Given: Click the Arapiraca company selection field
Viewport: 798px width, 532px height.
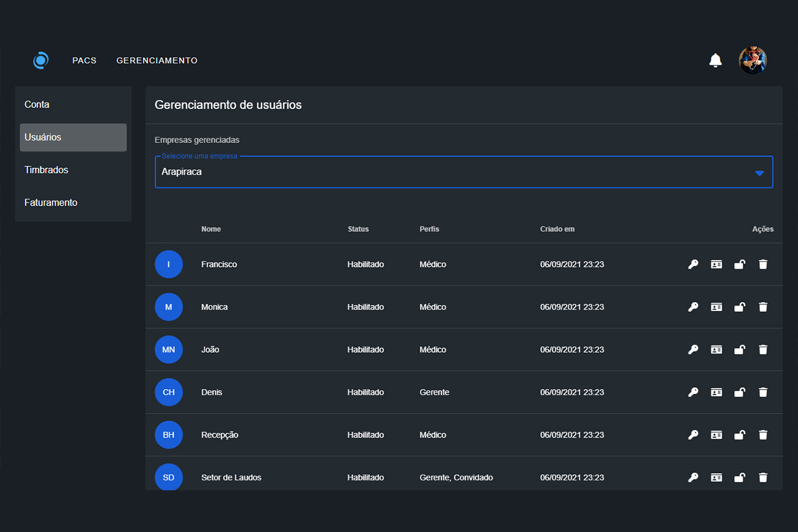Looking at the screenshot, I should (x=463, y=172).
